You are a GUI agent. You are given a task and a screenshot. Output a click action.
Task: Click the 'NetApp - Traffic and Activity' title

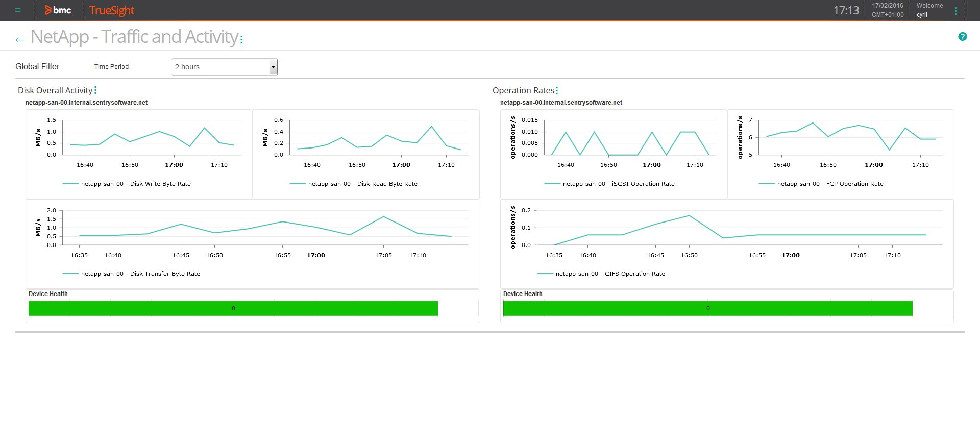pos(134,37)
